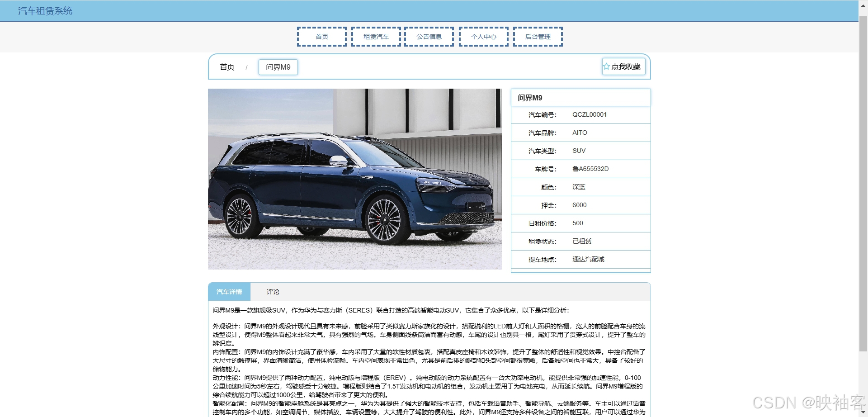Screen dimensions: 868x417
Task: Click the paragraph starting 内饰配置
Action: (x=429, y=360)
